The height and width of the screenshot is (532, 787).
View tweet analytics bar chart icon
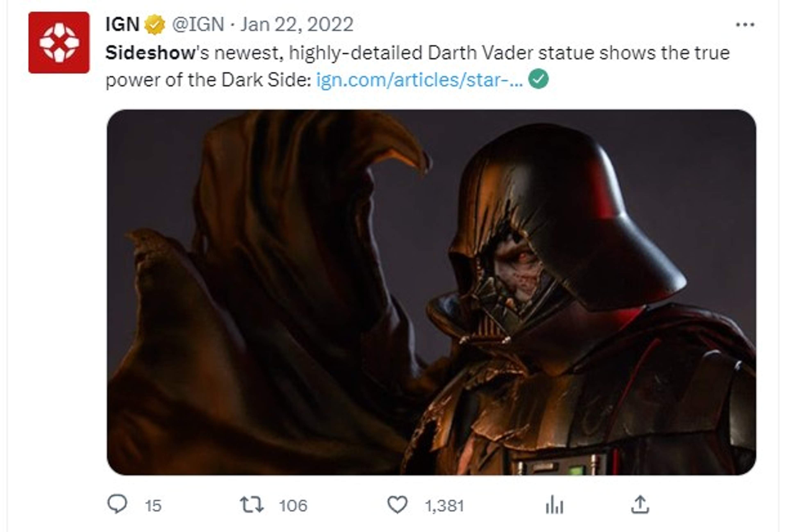click(x=555, y=505)
